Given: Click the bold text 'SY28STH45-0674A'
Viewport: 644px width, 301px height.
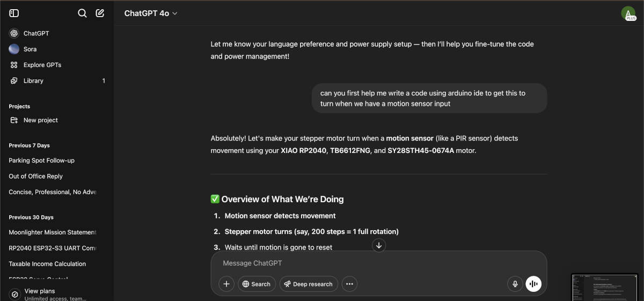Looking at the screenshot, I should (421, 151).
